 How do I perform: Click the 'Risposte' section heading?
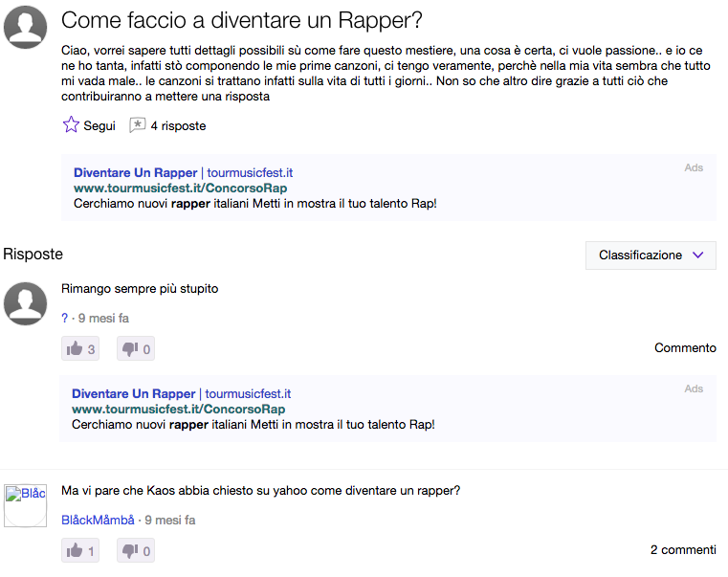point(33,255)
